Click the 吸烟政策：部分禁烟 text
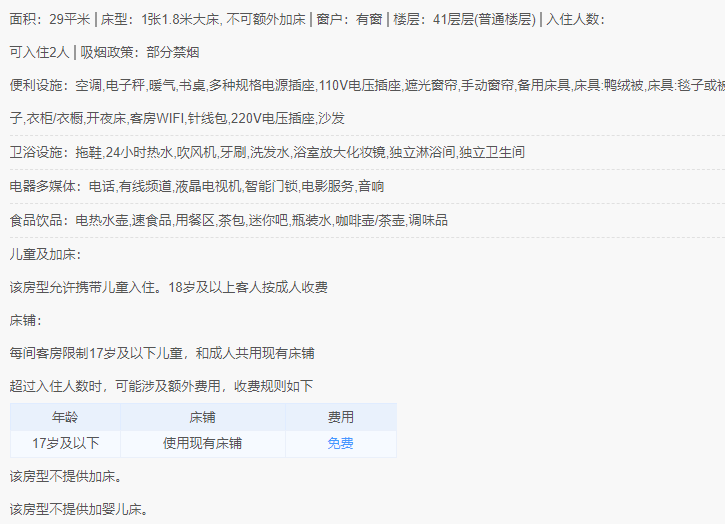Viewport: 725px width, 524px height. [x=140, y=52]
